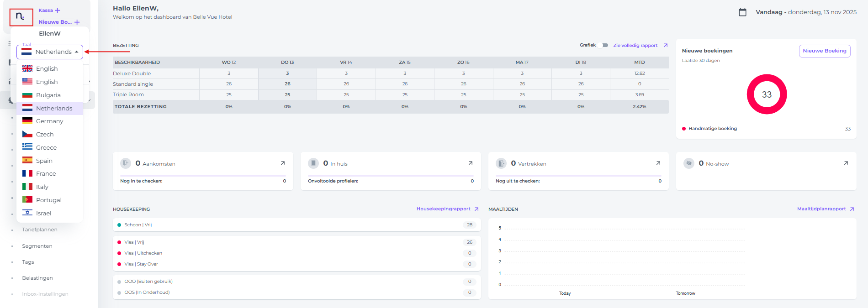The height and width of the screenshot is (308, 868).
Task: Collapse the Taal language dropdown
Action: [x=76, y=52]
